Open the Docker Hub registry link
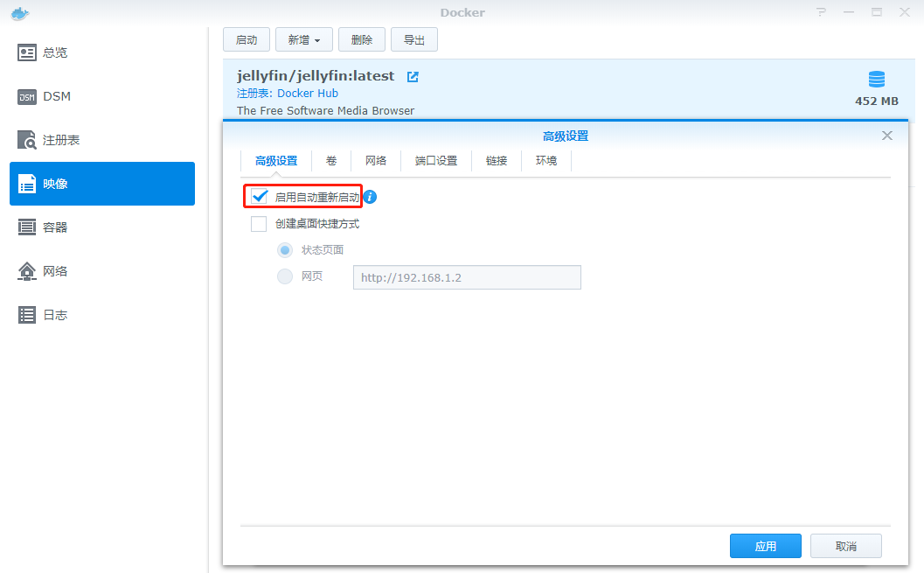Image resolution: width=924 pixels, height=573 pixels. click(308, 93)
